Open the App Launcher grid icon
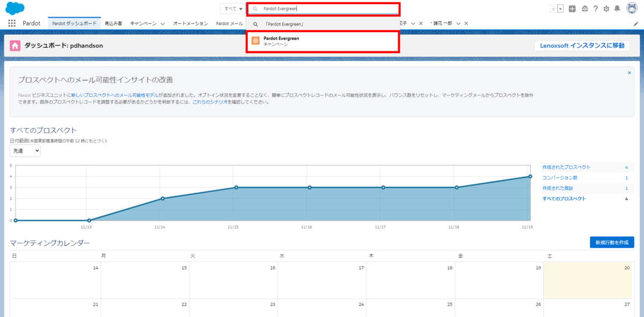This screenshot has height=317, width=644. tap(12, 24)
